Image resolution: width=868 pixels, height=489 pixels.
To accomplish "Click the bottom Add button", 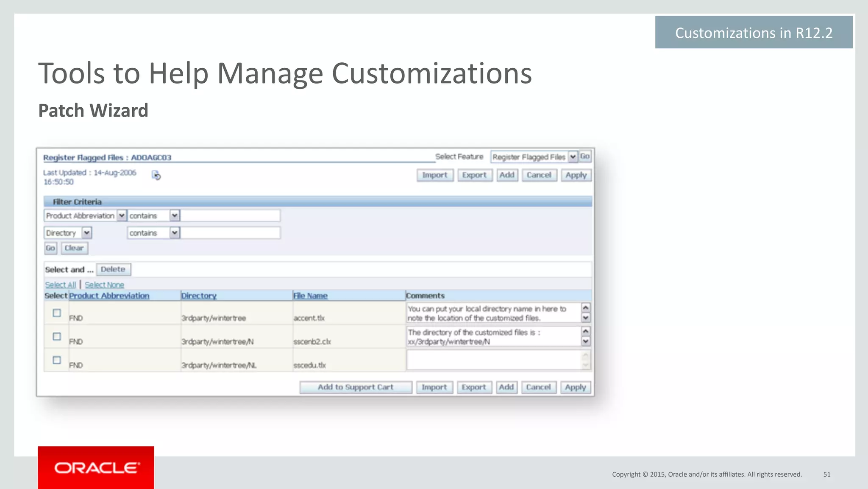I will coord(506,387).
